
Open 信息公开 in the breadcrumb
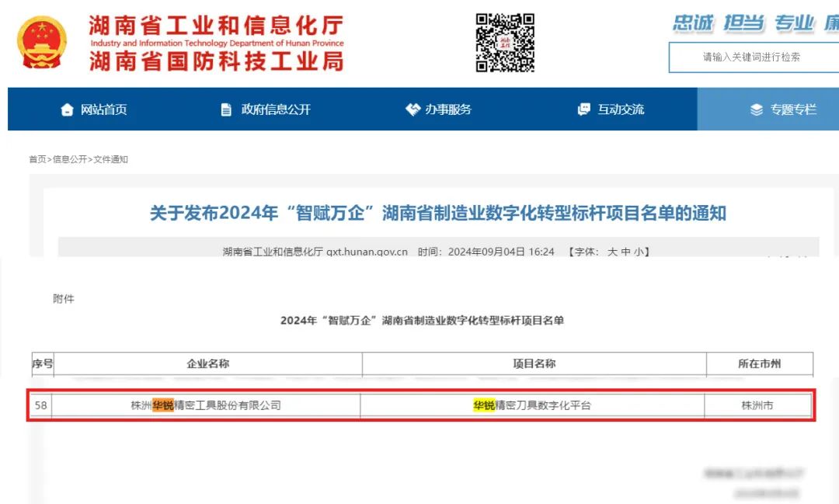70,159
